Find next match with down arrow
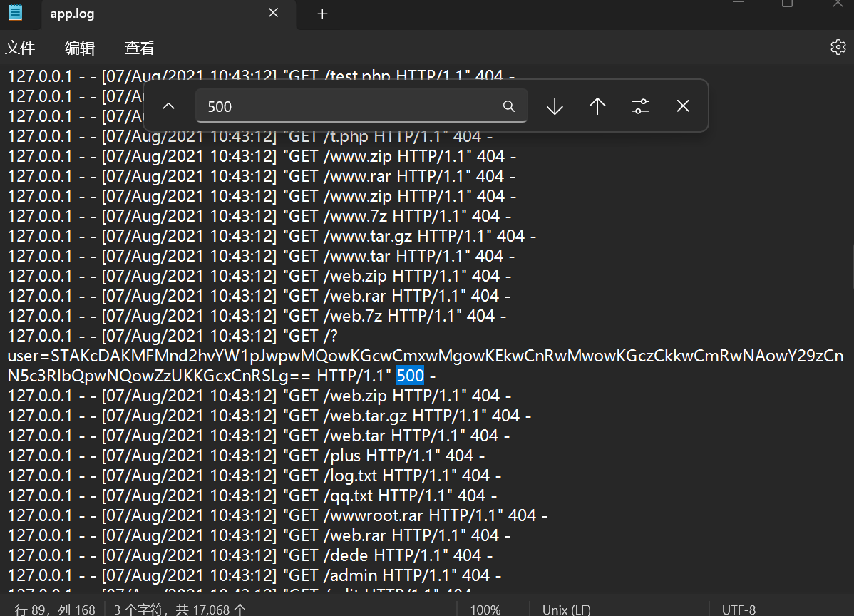Viewport: 854px width, 616px height. [x=555, y=106]
